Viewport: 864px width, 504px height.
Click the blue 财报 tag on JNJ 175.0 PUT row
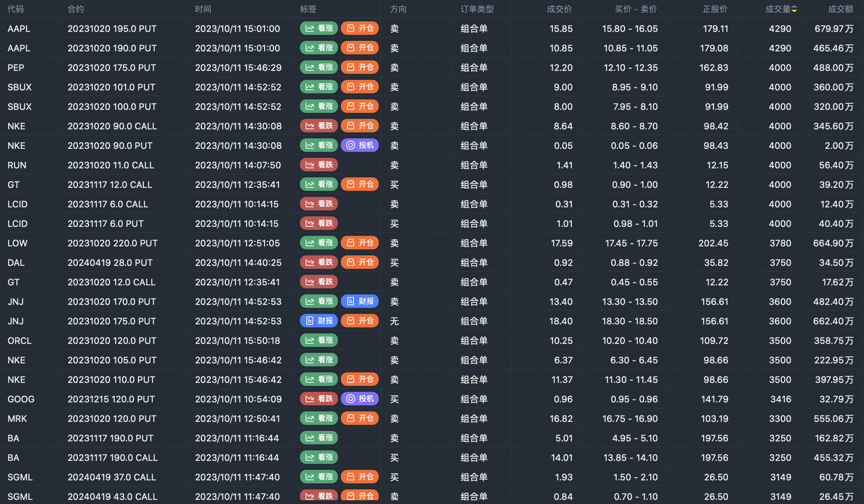(319, 321)
